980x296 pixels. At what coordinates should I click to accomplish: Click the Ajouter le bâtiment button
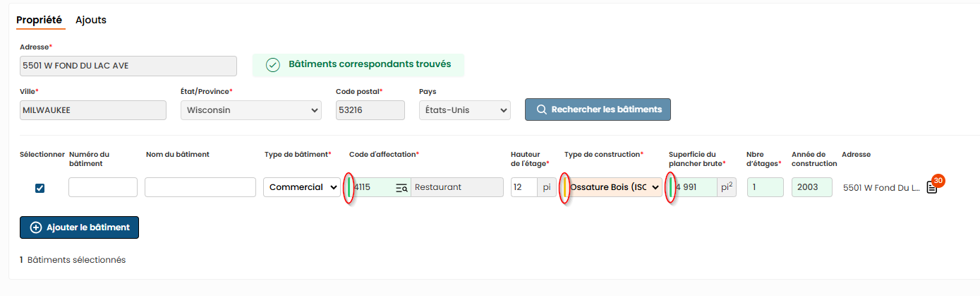[79, 227]
